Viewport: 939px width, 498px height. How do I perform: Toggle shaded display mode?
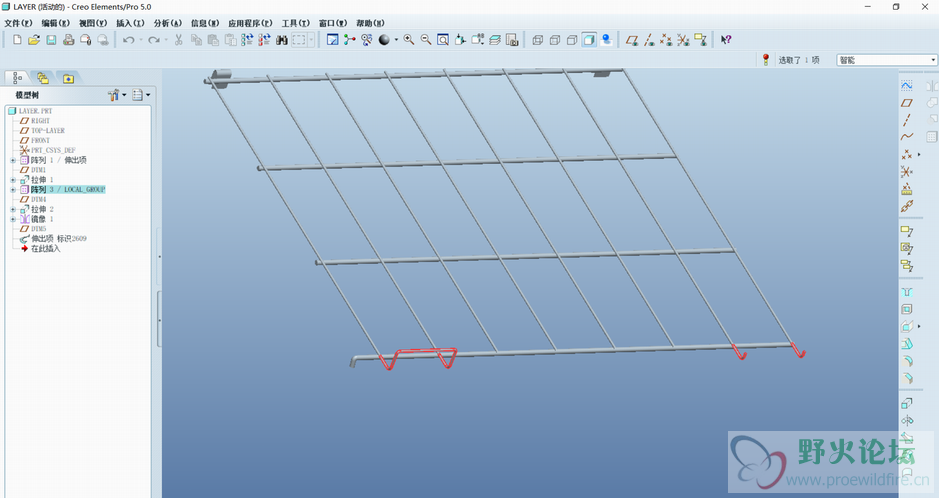click(589, 40)
